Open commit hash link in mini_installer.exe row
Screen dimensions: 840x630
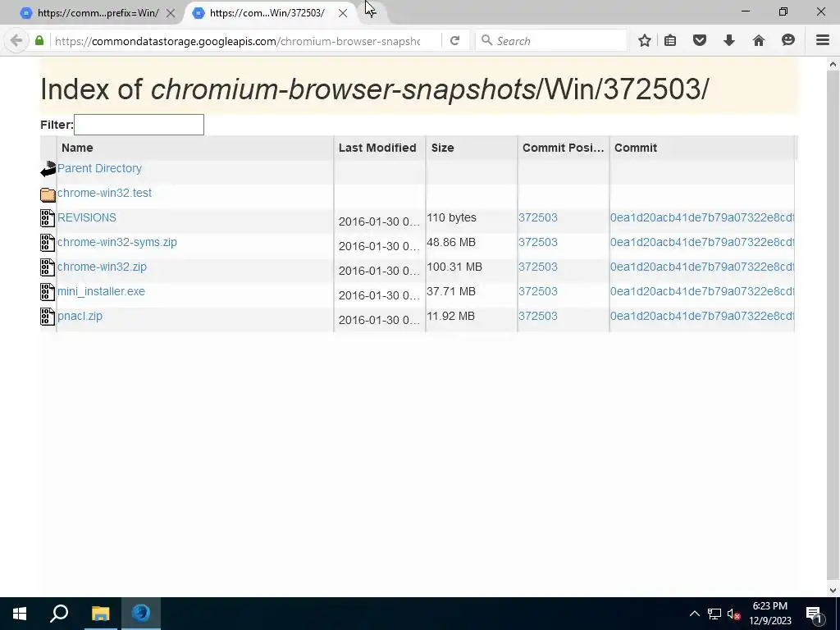pyautogui.click(x=702, y=291)
